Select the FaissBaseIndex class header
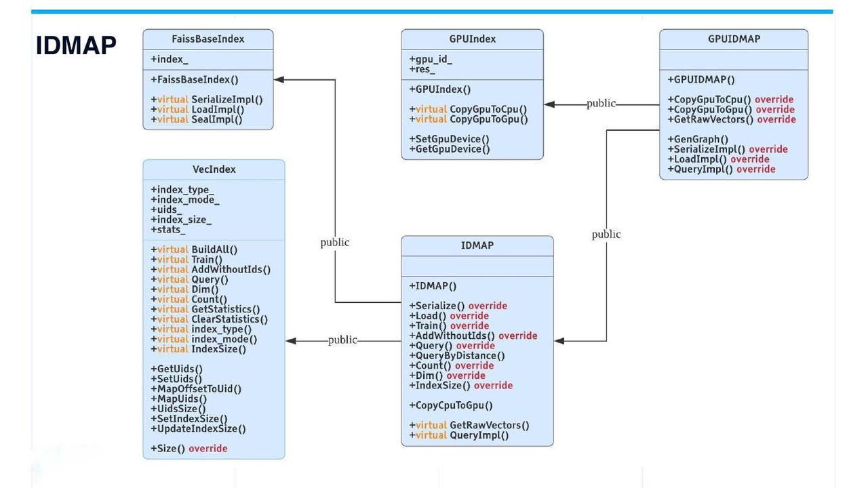868x488 pixels. coord(208,39)
